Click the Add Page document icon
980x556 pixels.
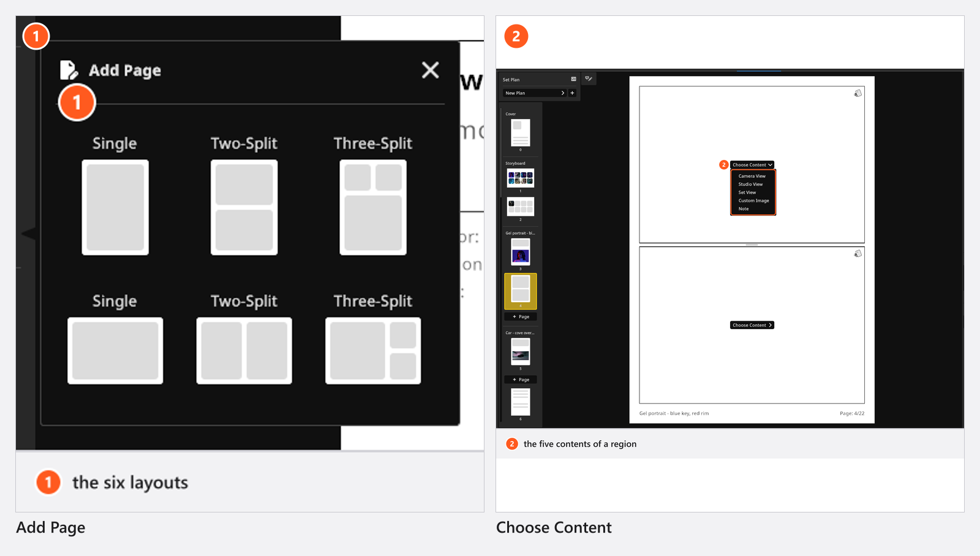(x=69, y=70)
